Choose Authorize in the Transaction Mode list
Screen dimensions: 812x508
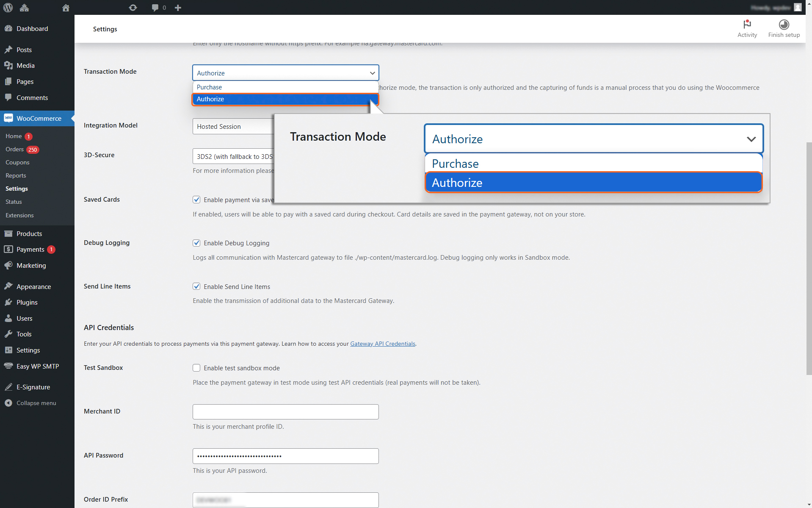(x=286, y=99)
